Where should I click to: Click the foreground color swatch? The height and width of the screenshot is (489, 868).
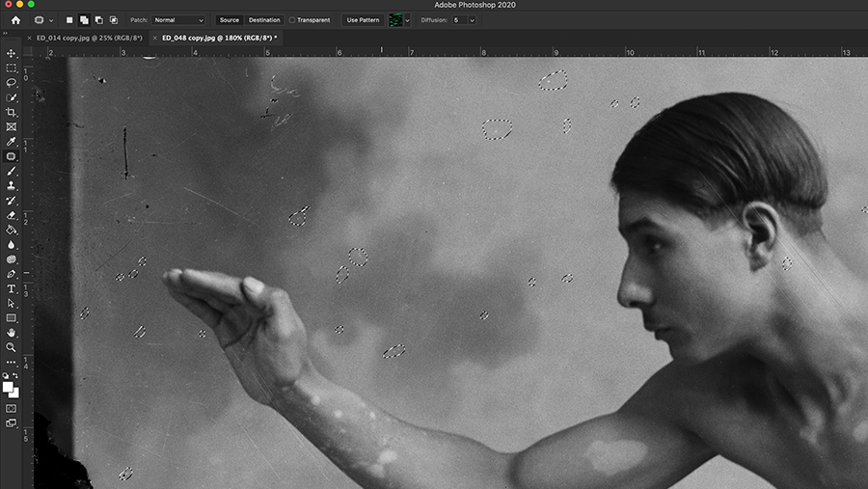(x=7, y=387)
